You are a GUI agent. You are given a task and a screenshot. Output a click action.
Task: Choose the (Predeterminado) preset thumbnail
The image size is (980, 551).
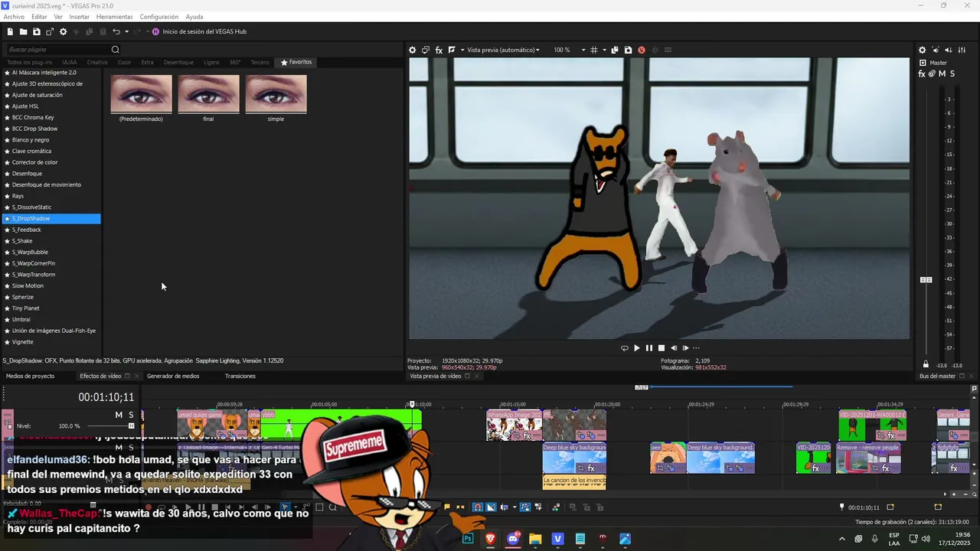(x=142, y=93)
